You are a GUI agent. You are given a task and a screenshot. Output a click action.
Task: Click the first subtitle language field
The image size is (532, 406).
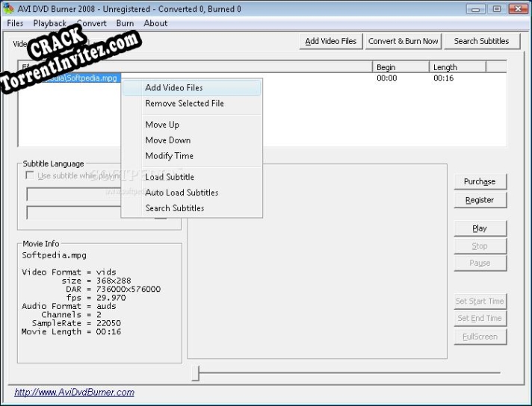pyautogui.click(x=74, y=195)
